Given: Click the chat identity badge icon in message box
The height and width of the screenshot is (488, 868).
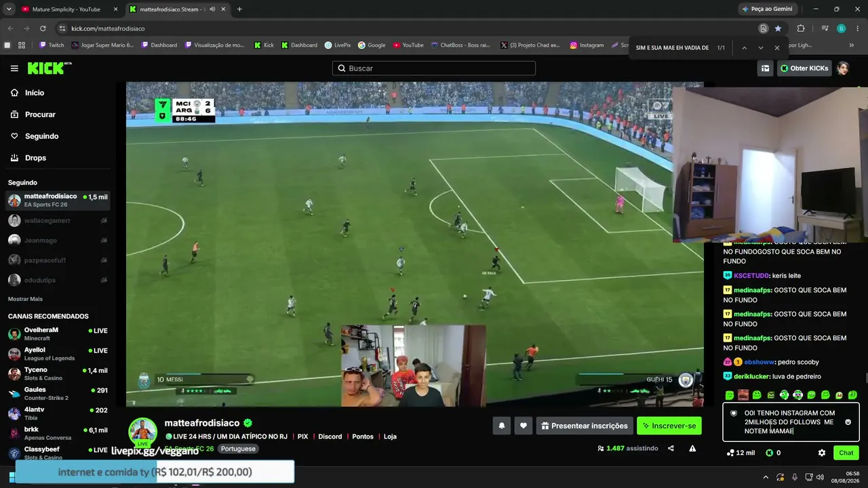Looking at the screenshot, I should pos(734,413).
